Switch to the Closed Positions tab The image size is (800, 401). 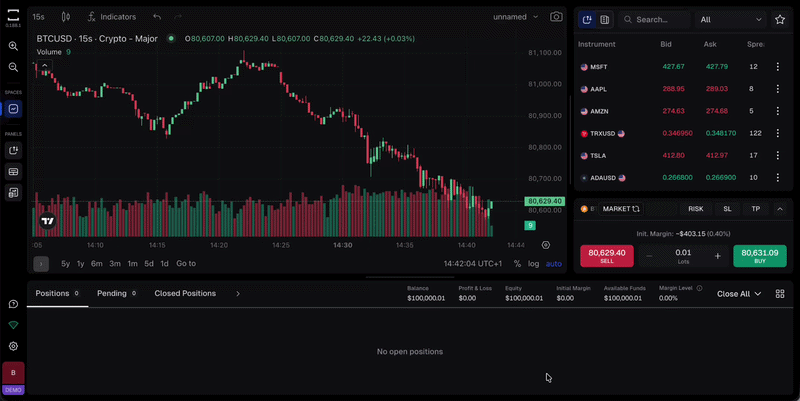185,293
